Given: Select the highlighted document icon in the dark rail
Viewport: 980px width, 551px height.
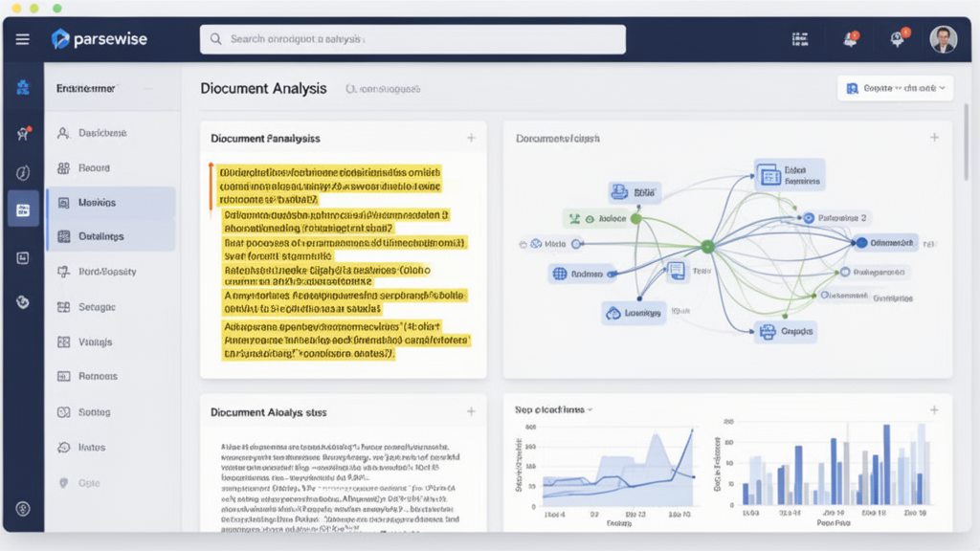Looking at the screenshot, I should pos(23,209).
